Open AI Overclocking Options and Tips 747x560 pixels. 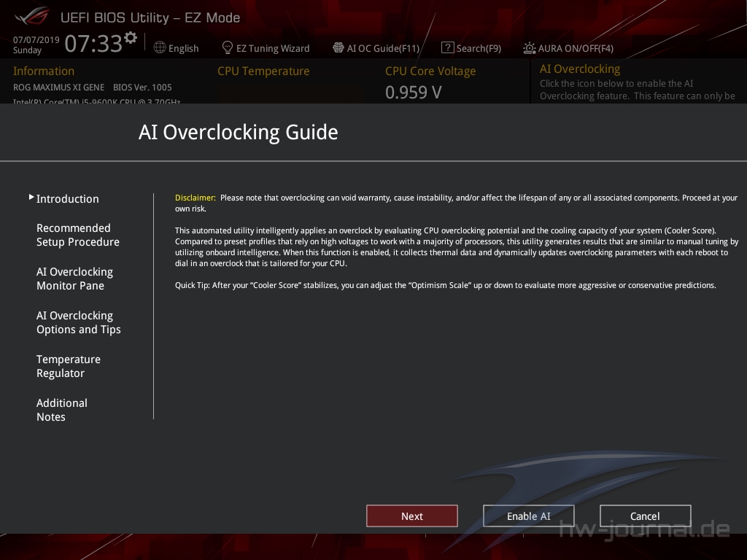(79, 323)
